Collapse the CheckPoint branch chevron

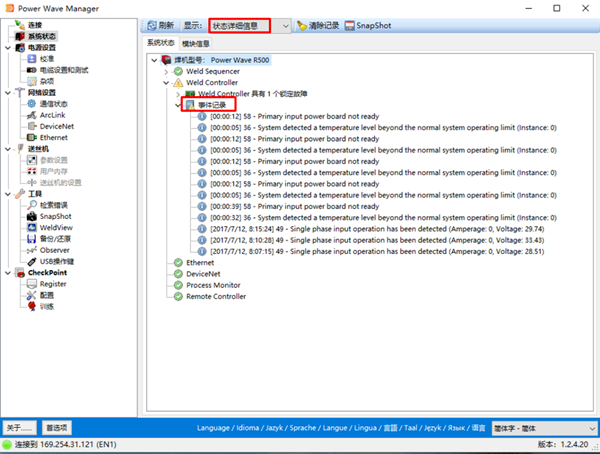click(x=8, y=273)
